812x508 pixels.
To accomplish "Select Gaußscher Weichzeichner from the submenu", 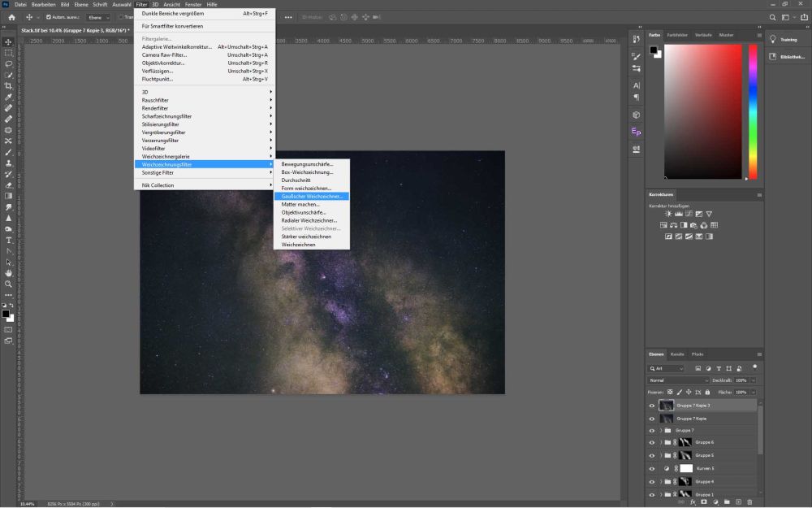I will pyautogui.click(x=311, y=196).
